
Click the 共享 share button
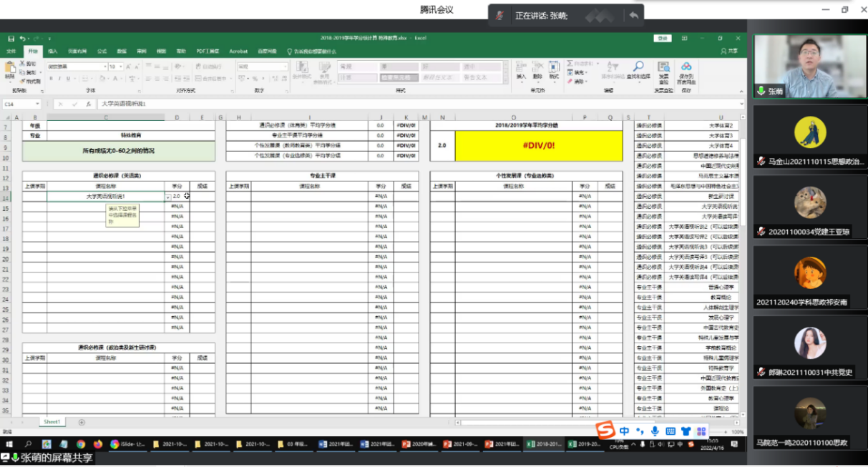(x=729, y=51)
